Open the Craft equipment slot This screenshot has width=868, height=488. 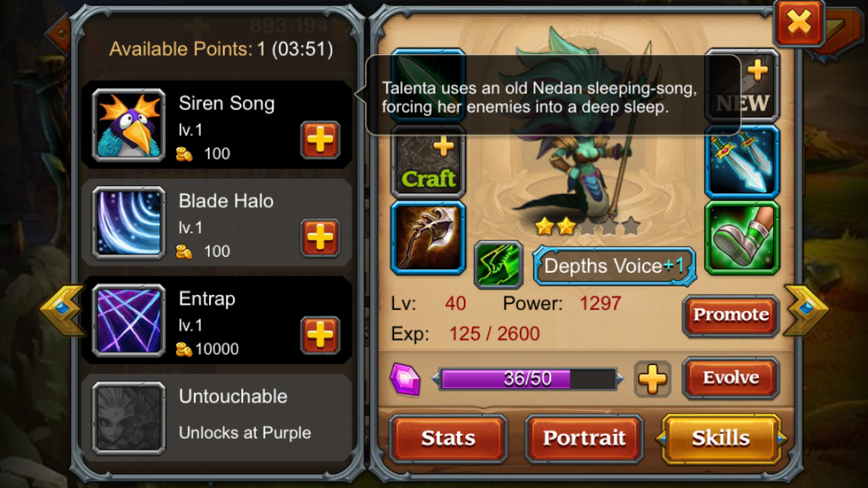428,162
